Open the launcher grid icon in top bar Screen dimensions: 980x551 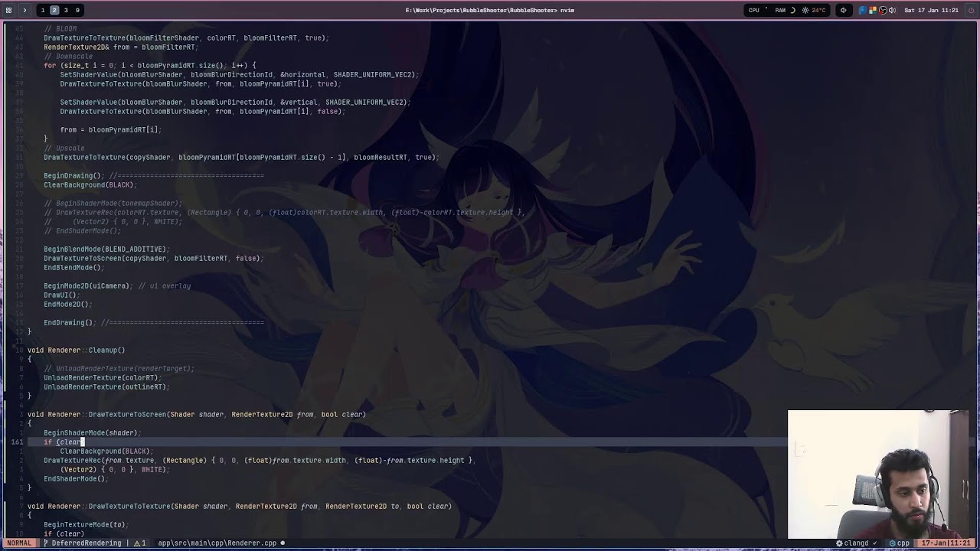pyautogui.click(x=8, y=10)
